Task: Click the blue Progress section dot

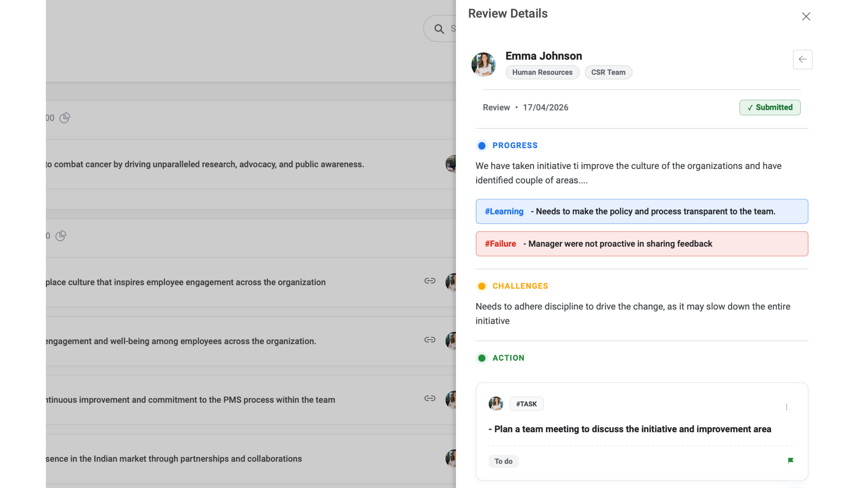Action: click(482, 145)
